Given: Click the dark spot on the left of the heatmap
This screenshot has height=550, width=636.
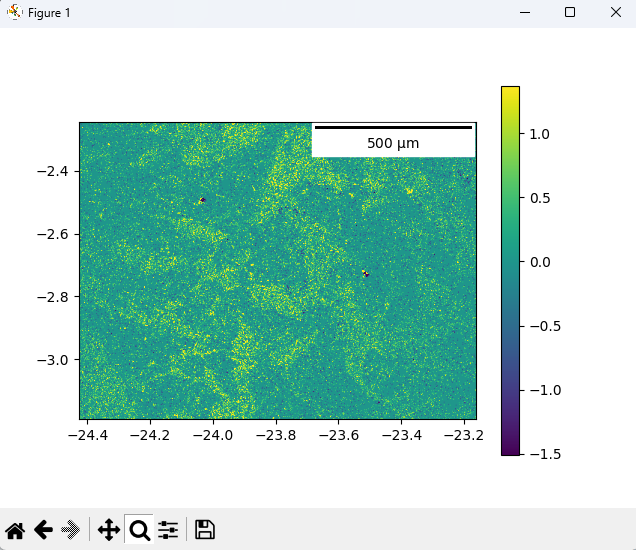Looking at the screenshot, I should [202, 200].
